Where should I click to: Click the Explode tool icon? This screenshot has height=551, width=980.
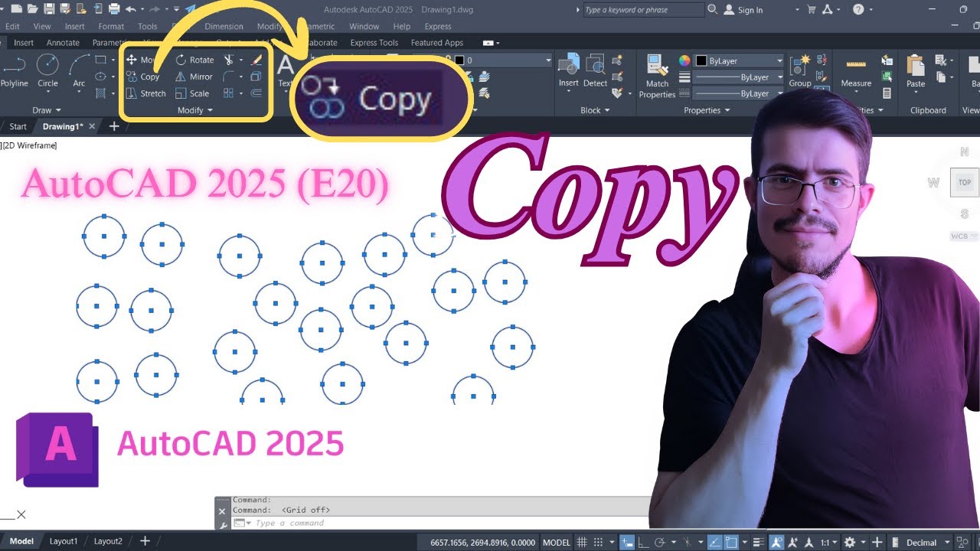[x=256, y=77]
